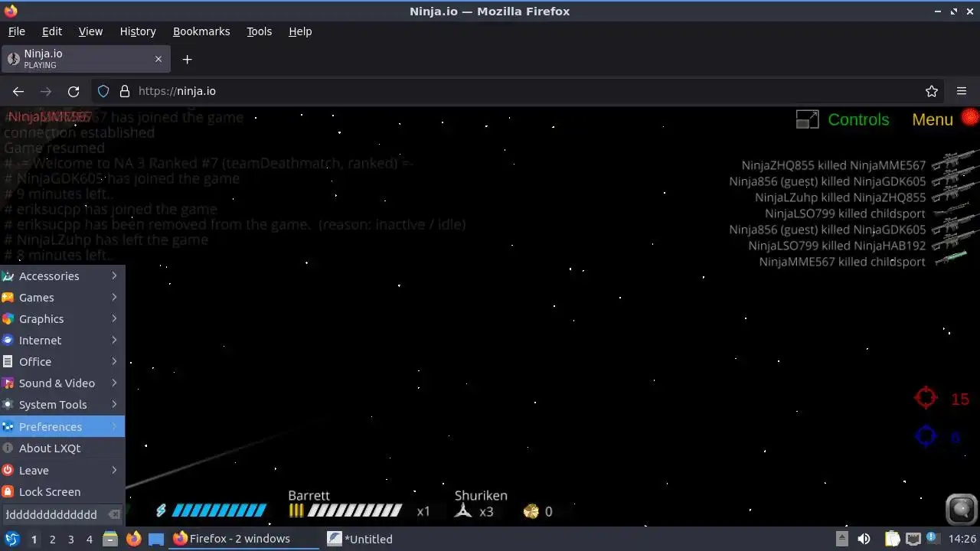Click the site security padlock icon
The image size is (980, 551).
tap(125, 91)
